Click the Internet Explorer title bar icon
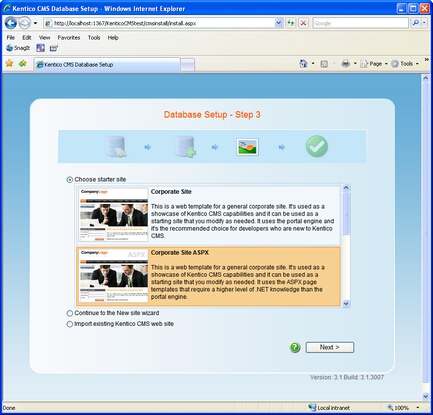The width and height of the screenshot is (433, 415). point(7,8)
